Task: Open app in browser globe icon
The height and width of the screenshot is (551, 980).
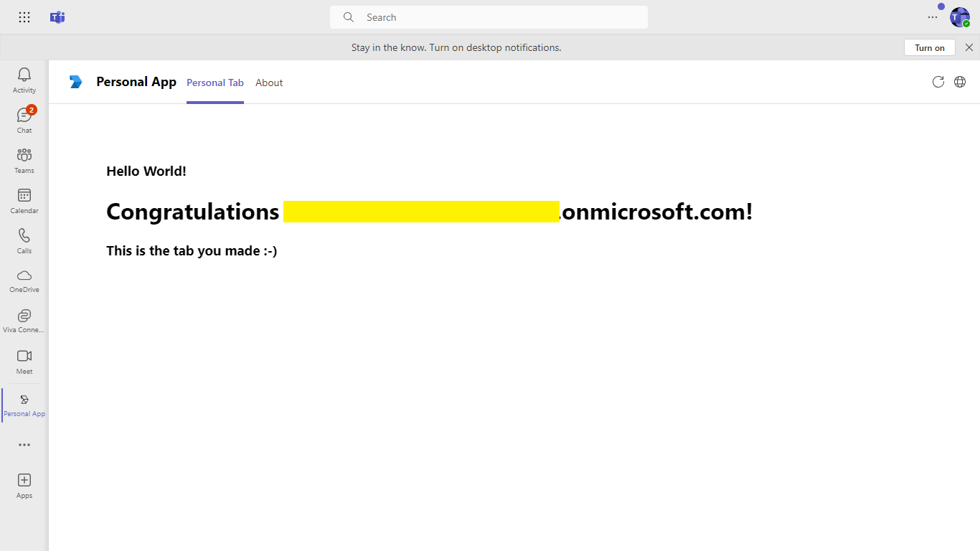Action: (960, 82)
